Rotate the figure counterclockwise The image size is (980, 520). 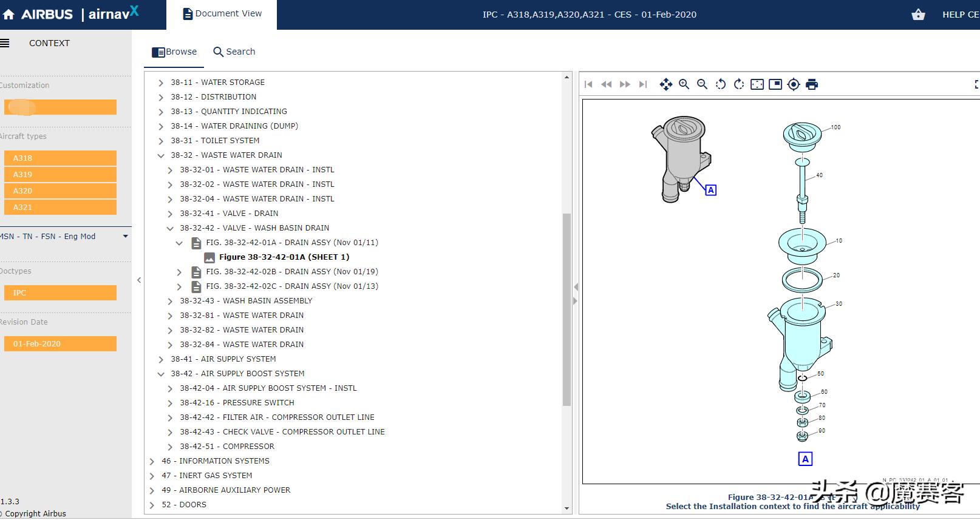click(720, 84)
